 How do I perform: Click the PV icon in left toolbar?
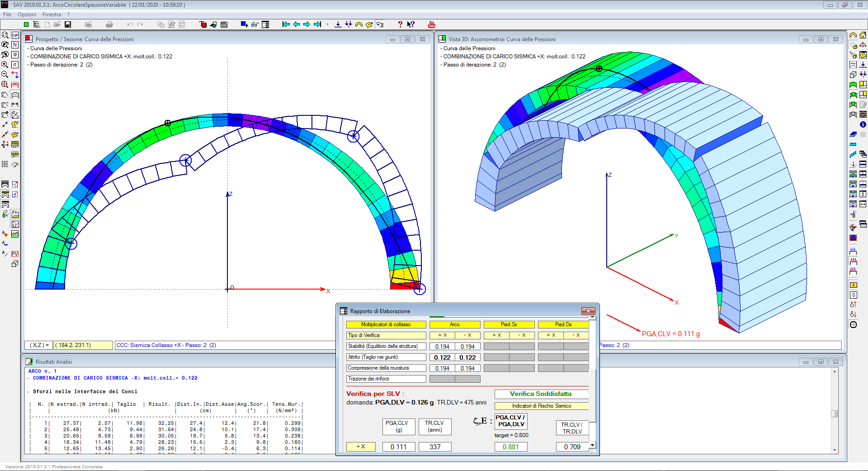(15, 254)
